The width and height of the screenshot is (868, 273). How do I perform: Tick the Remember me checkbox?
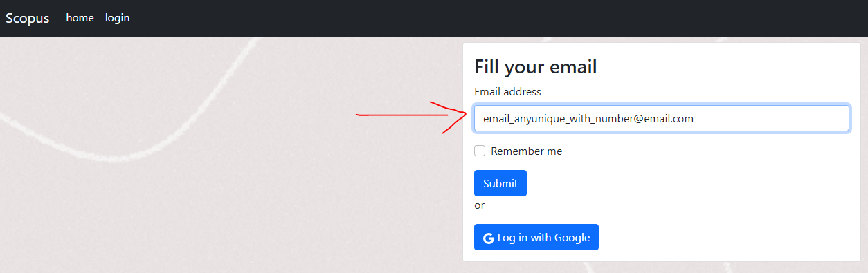click(x=480, y=151)
